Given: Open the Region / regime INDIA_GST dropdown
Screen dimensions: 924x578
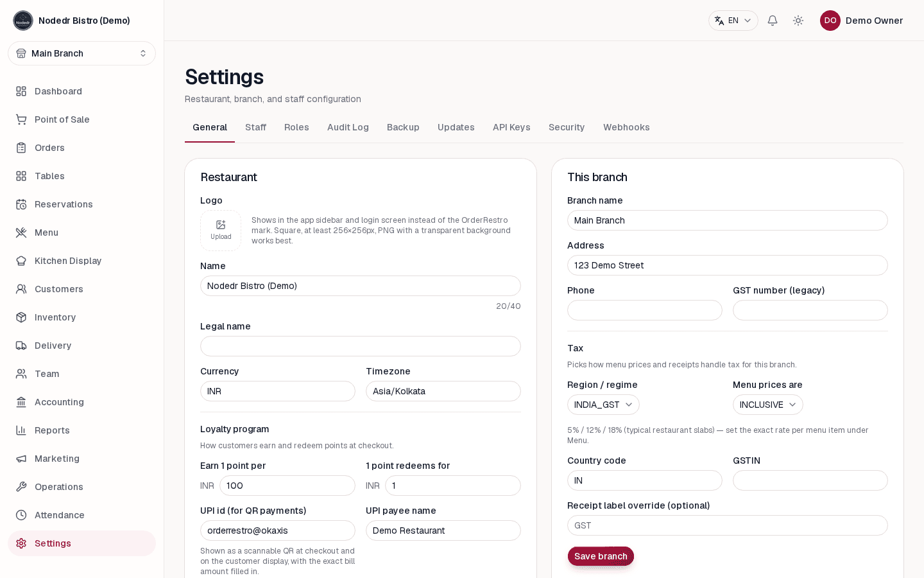Looking at the screenshot, I should [603, 405].
